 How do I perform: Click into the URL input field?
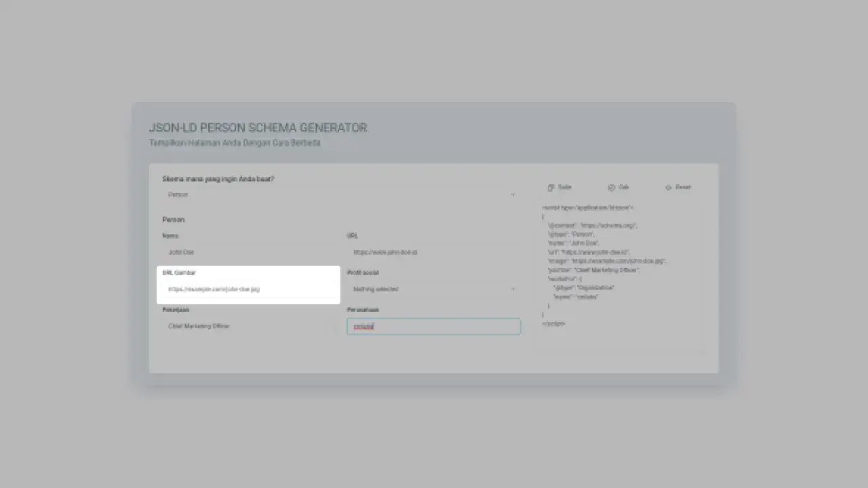[x=433, y=252]
